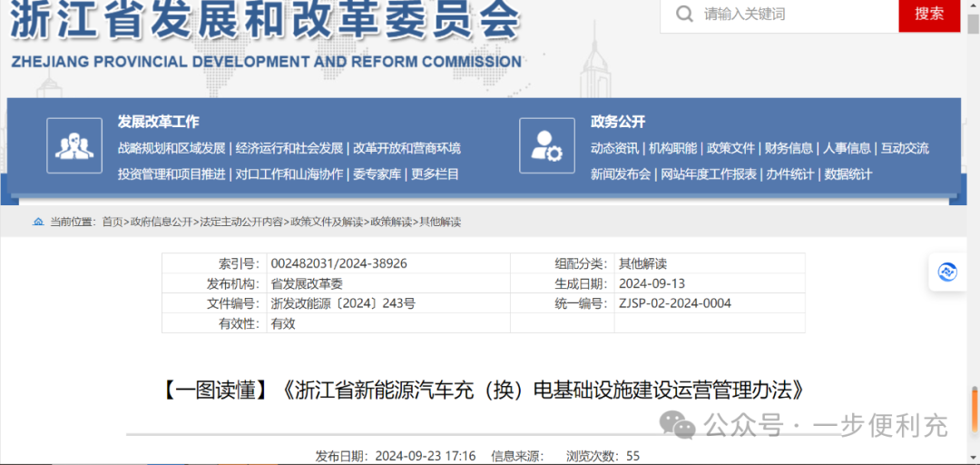Open 新闻发布会 link
The image size is (980, 465).
(x=621, y=174)
